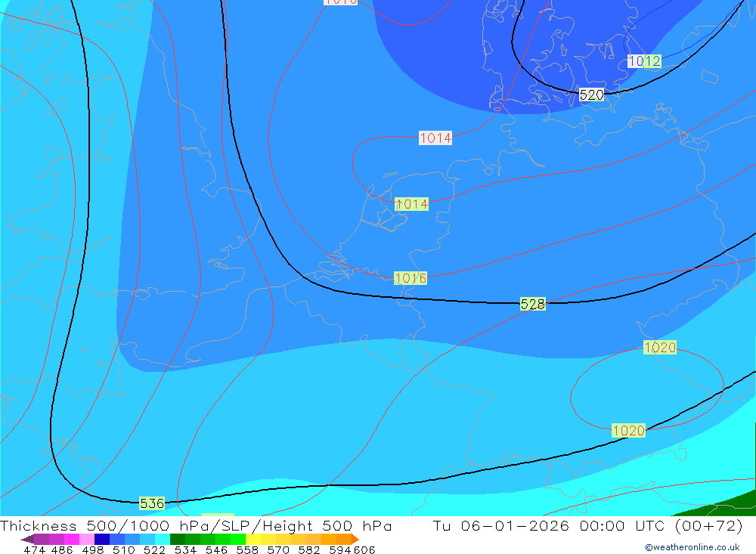This screenshot has width=756, height=554.
Task: Click the weatheronline.co.uk copyright link
Action: [x=692, y=547]
